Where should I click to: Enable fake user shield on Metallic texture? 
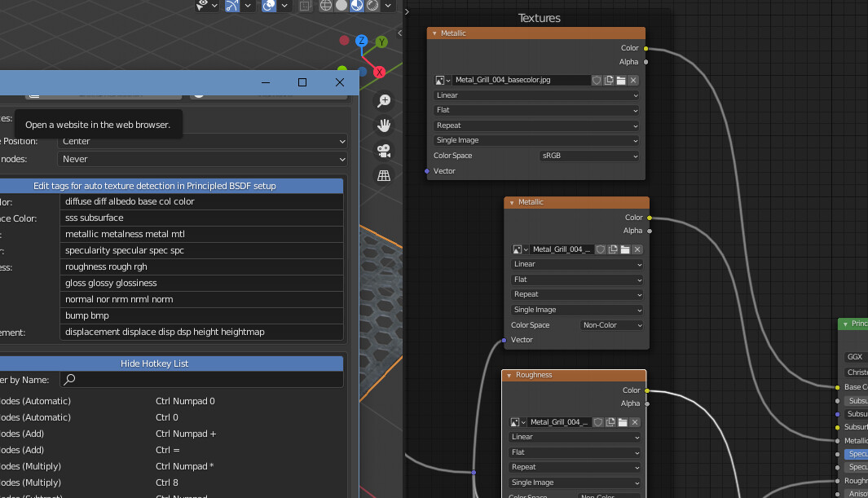(x=597, y=80)
